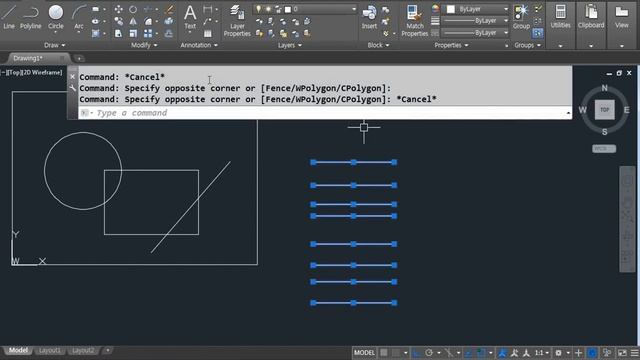Click the Copy tool icon

pos(118,21)
